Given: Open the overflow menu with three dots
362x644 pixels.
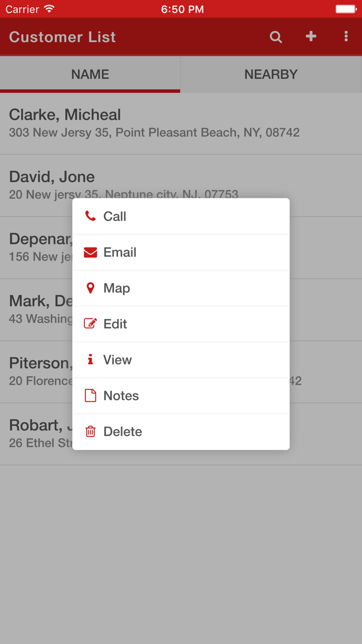Looking at the screenshot, I should [346, 37].
